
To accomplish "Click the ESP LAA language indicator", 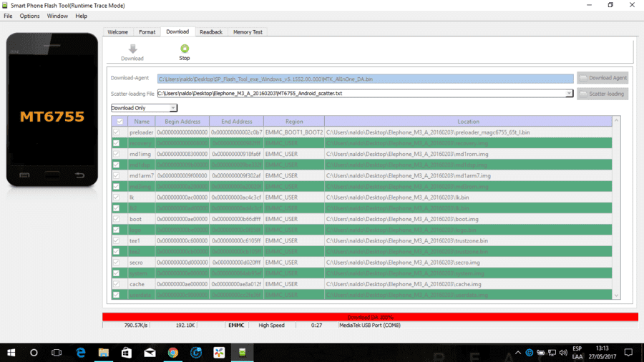I will 577,353.
